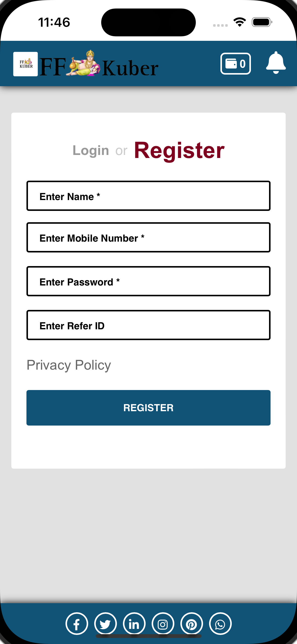Tap the battery status icon
The width and height of the screenshot is (297, 644).
click(x=262, y=22)
